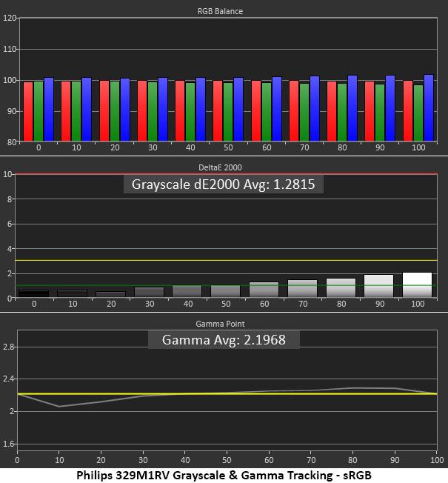The image size is (448, 483).
Task: Click the DeltaE bar at 30
Action: pyautogui.click(x=150, y=293)
